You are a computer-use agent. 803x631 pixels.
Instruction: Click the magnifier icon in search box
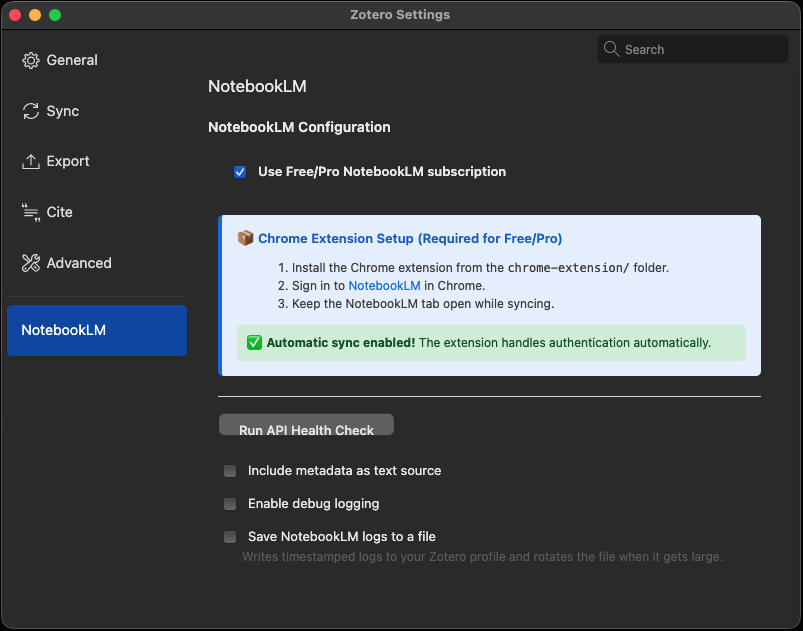pos(611,49)
